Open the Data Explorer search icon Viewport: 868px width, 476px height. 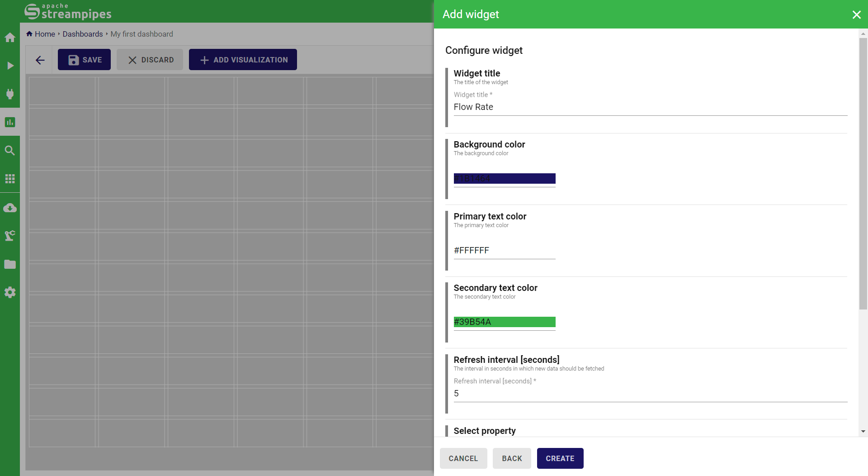[x=10, y=151]
